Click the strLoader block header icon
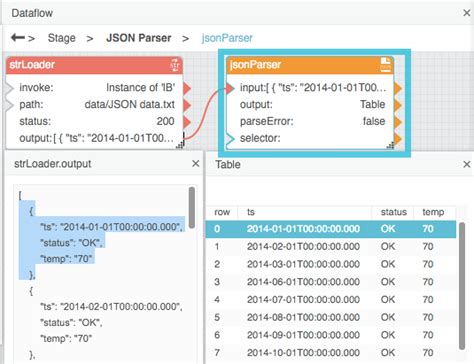Viewport: 474px width, 364px height. 175,65
